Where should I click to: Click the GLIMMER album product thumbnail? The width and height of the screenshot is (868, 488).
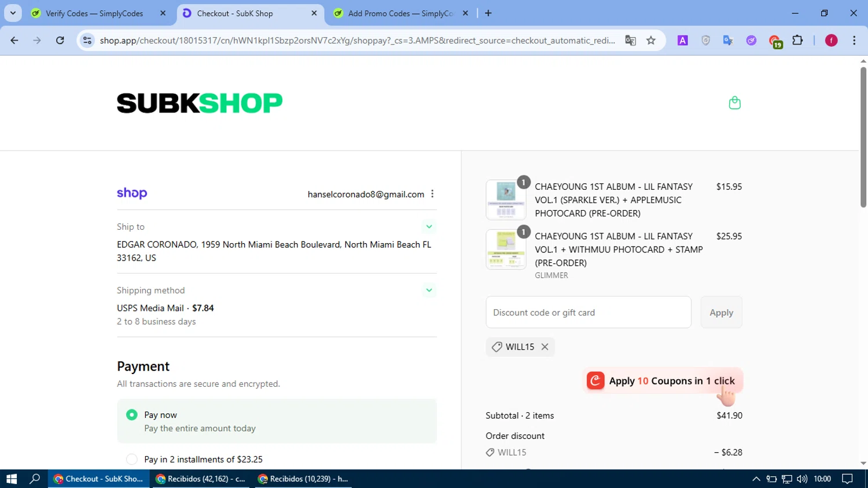(x=506, y=249)
